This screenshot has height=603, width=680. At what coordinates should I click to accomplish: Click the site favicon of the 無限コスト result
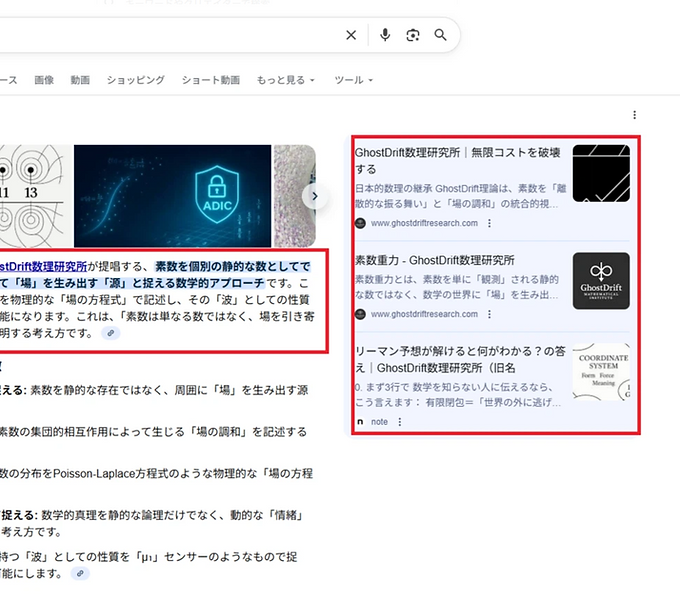[x=360, y=223]
